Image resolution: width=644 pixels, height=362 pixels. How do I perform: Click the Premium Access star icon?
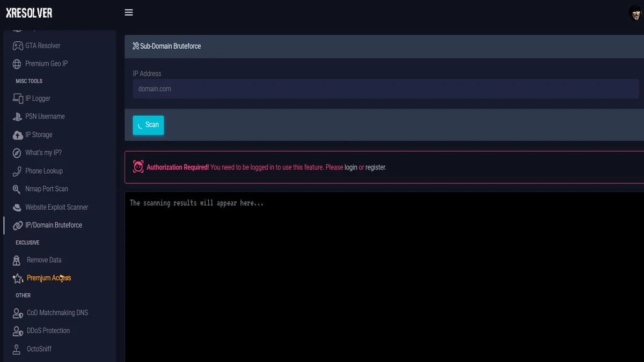click(x=18, y=278)
